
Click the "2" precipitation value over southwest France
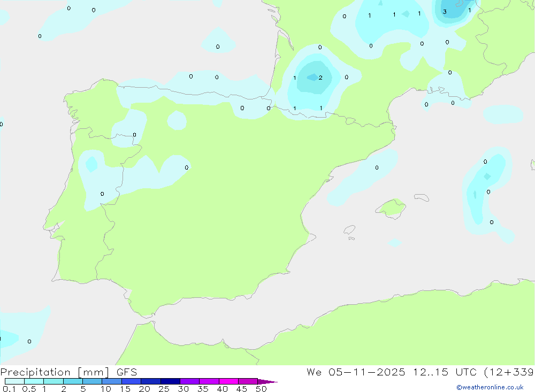320,78
